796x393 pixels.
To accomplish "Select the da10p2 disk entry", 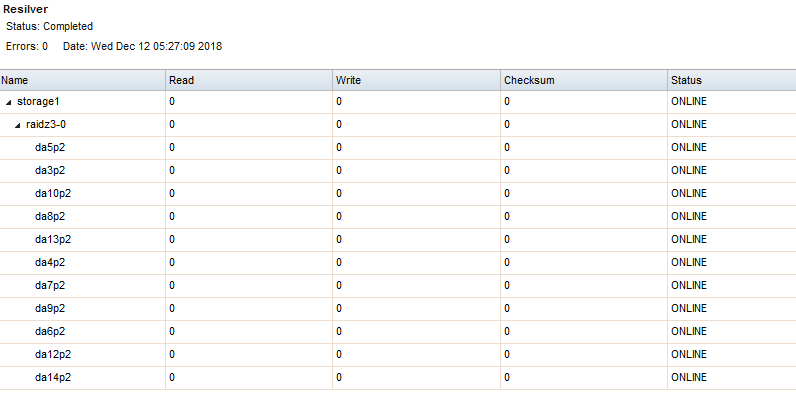I will (398, 193).
